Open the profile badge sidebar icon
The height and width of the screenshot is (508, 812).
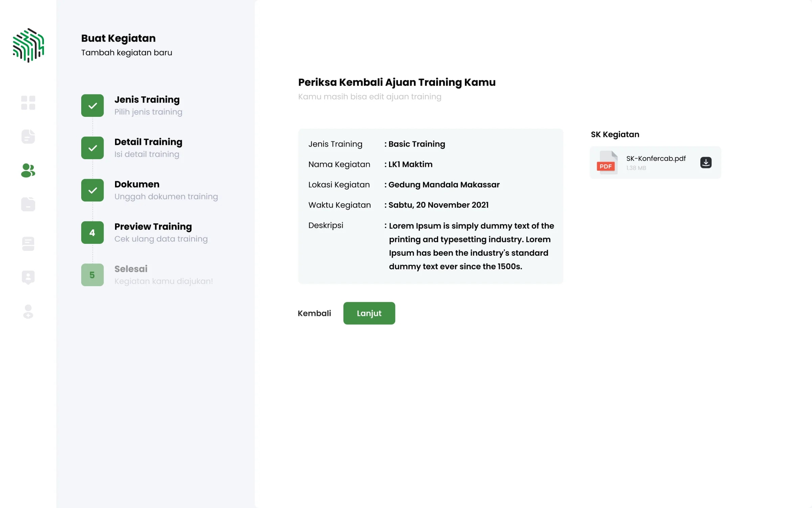(28, 277)
